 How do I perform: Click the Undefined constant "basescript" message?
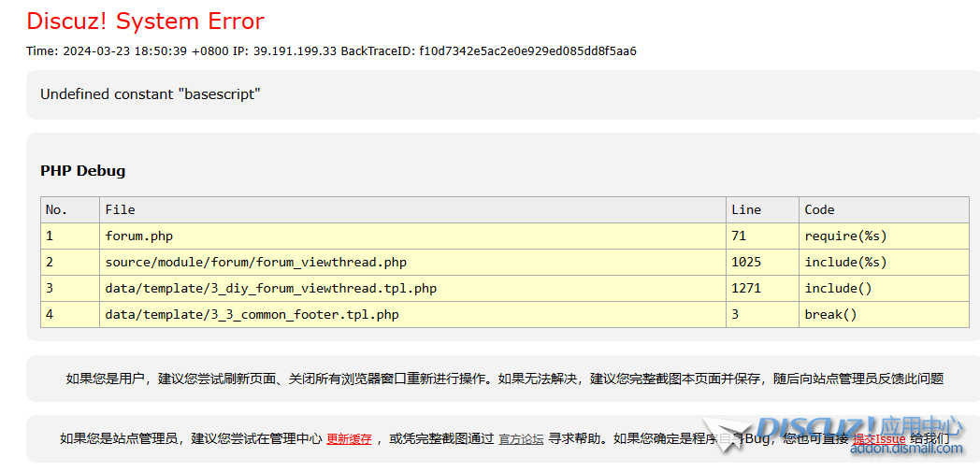150,94
